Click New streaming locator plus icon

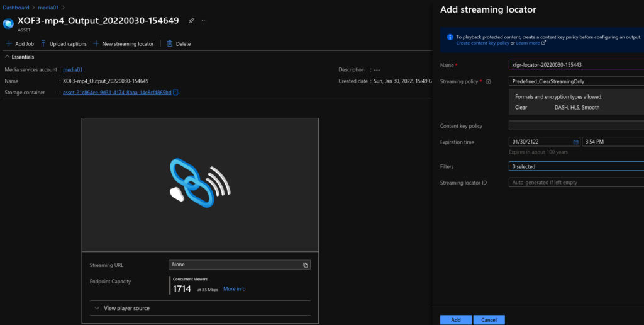point(96,43)
